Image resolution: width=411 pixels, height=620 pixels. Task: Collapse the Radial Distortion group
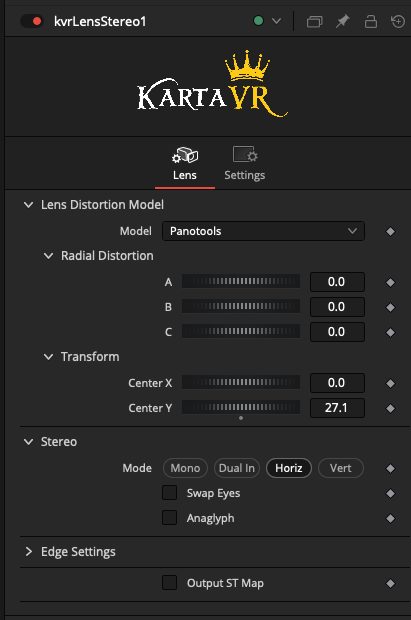(x=48, y=256)
